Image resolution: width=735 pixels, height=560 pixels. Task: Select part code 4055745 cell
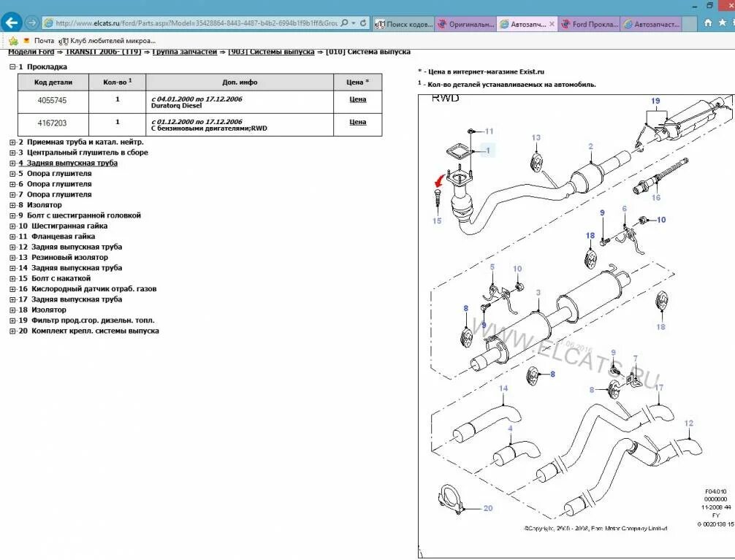pos(53,101)
